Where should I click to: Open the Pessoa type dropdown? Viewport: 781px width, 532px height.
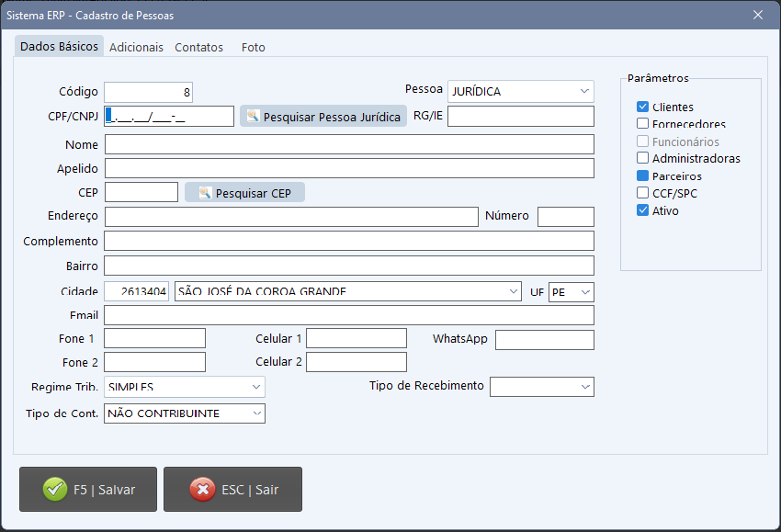coord(584,91)
